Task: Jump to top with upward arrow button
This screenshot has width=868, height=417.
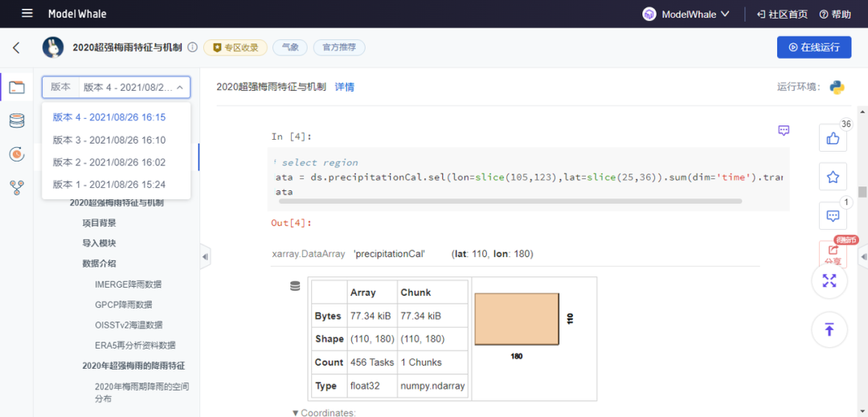Action: pyautogui.click(x=829, y=330)
